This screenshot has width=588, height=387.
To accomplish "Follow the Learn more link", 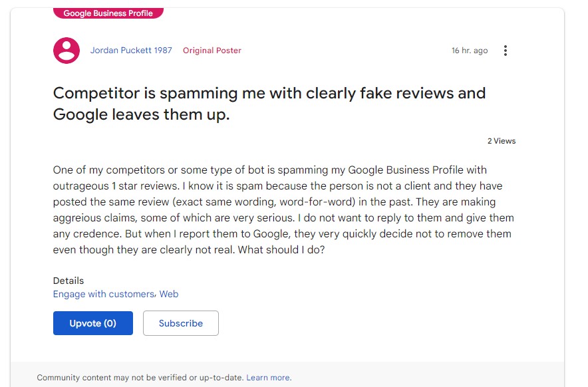I will pos(269,378).
